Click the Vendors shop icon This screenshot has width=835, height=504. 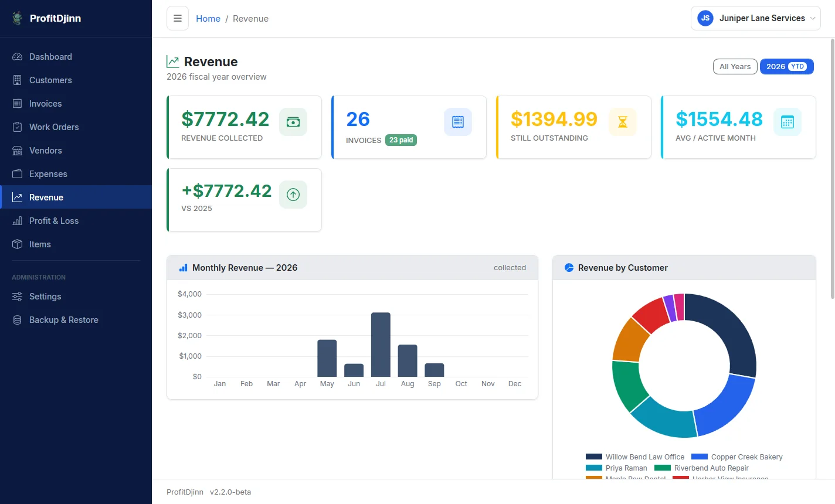pyautogui.click(x=18, y=151)
